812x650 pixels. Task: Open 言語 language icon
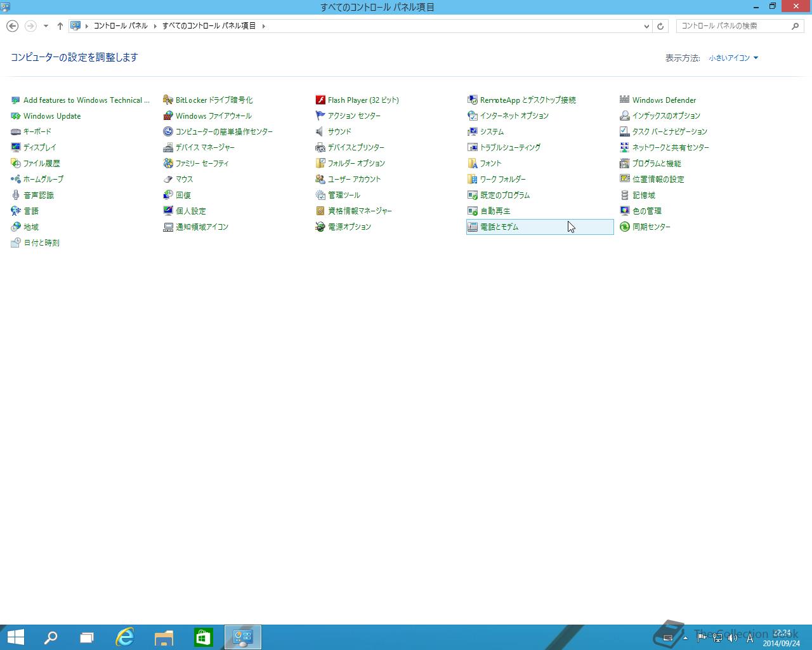point(16,211)
